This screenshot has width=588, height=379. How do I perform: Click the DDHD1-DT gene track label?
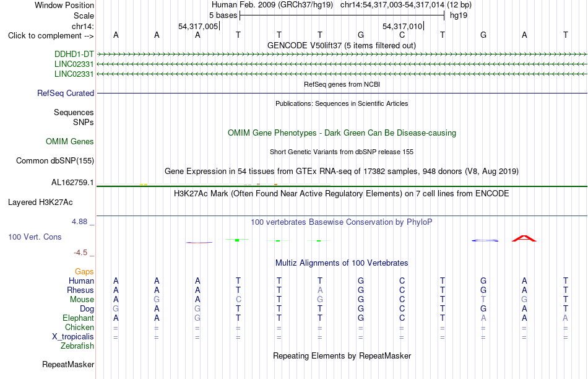point(74,54)
